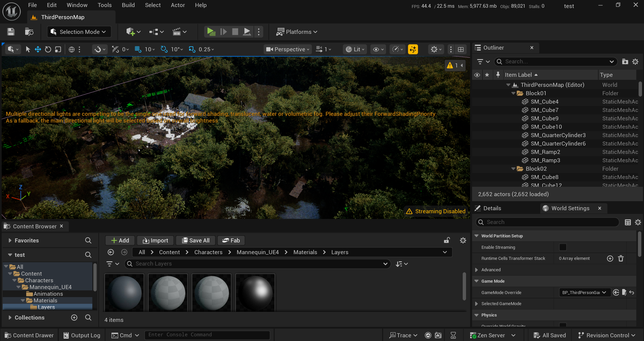Toggle visibility column header in Outliner
This screenshot has height=341, width=644.
click(477, 75)
